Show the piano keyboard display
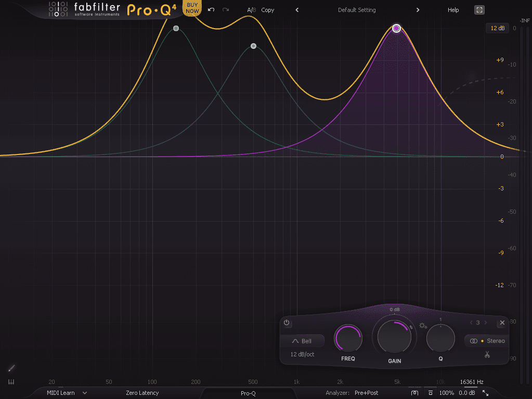Screen dimensions: 532x399 11,382
